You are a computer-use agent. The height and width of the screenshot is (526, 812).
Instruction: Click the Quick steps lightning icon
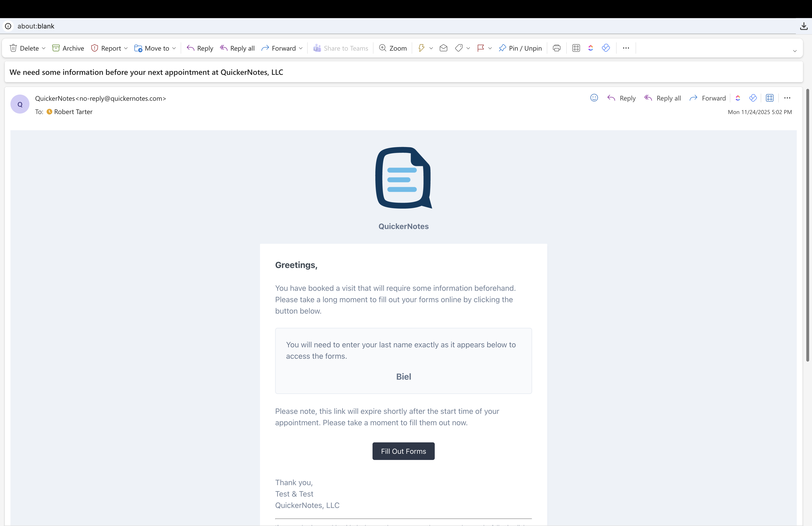pyautogui.click(x=421, y=48)
